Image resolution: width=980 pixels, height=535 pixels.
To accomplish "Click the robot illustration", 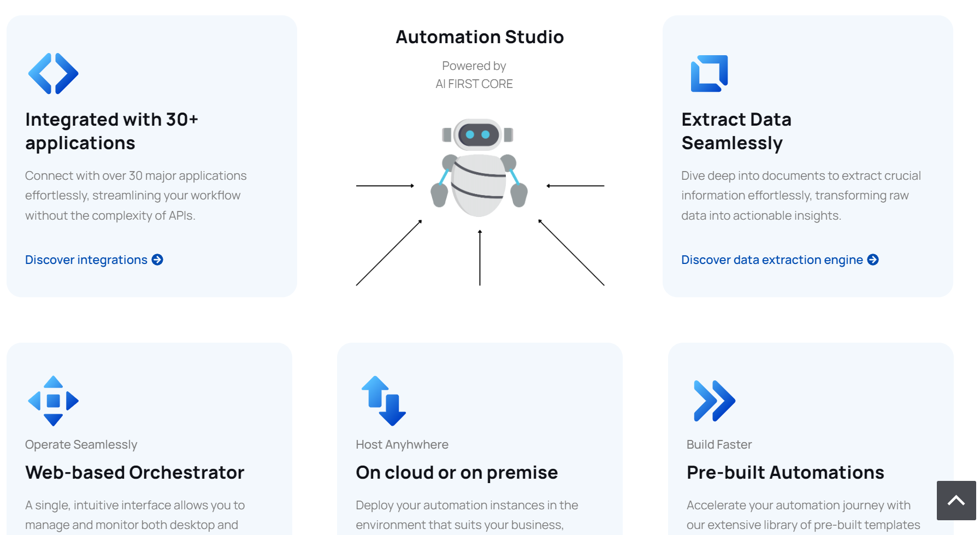I will (479, 167).
